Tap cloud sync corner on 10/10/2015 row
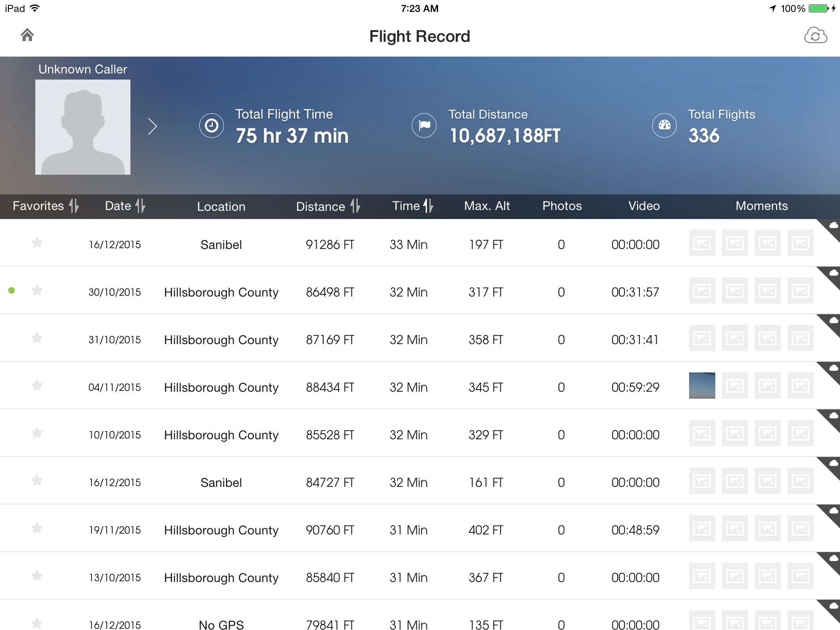 [832, 418]
